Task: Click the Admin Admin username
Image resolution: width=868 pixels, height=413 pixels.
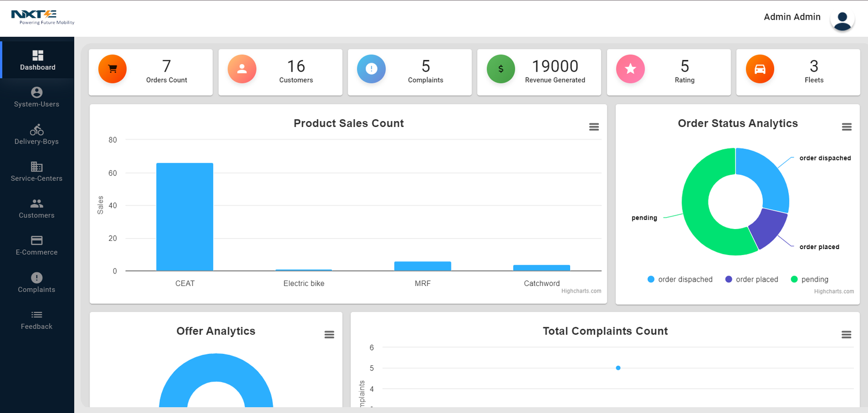Action: (x=792, y=17)
